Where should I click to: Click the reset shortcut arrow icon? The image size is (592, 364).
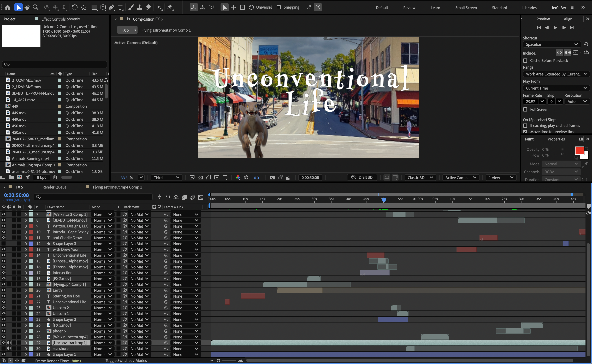(x=586, y=44)
